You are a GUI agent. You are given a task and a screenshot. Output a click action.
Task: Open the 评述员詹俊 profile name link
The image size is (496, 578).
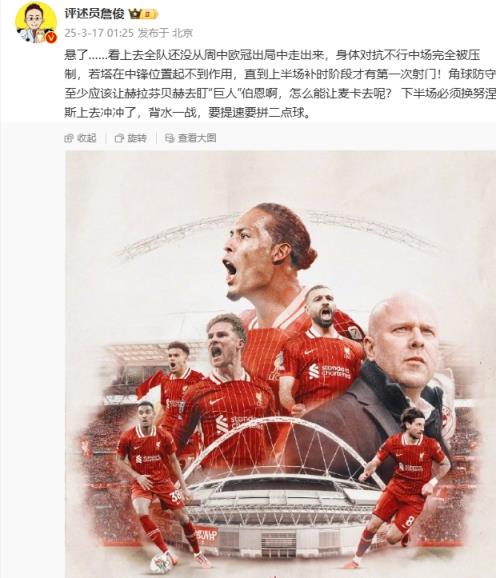(94, 14)
